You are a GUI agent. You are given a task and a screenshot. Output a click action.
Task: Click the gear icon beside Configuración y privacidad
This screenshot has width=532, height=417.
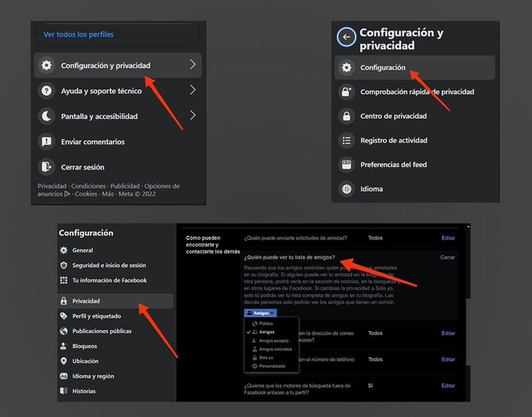pyautogui.click(x=47, y=66)
